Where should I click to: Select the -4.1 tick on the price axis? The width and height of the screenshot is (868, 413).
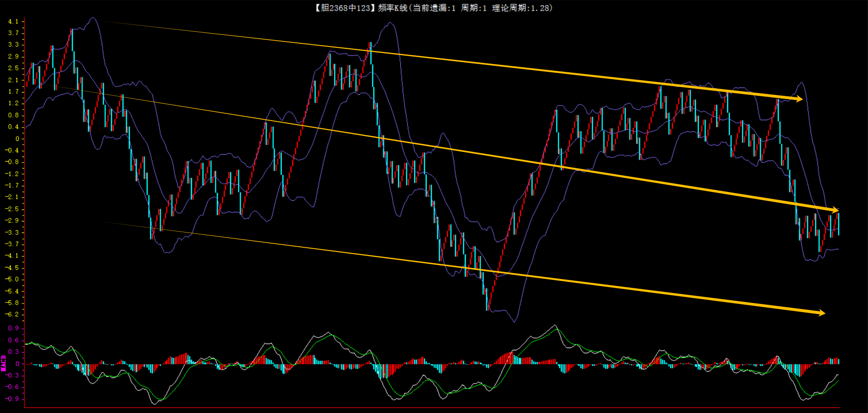point(12,256)
